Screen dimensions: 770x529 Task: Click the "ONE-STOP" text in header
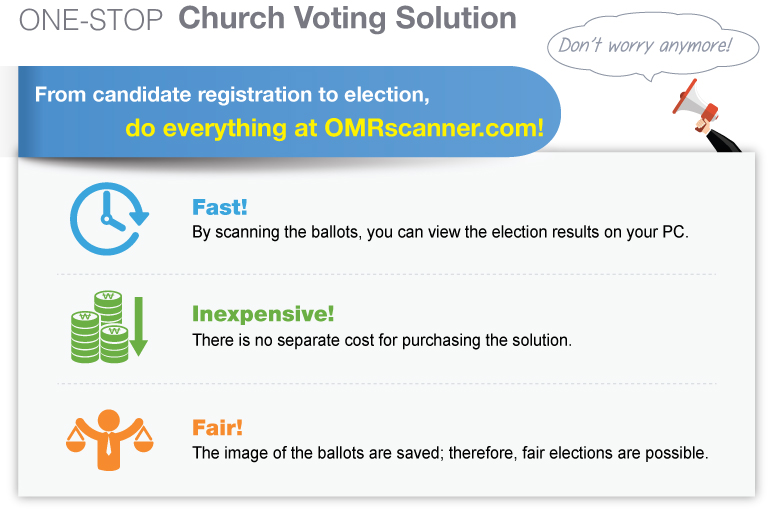pos(92,21)
